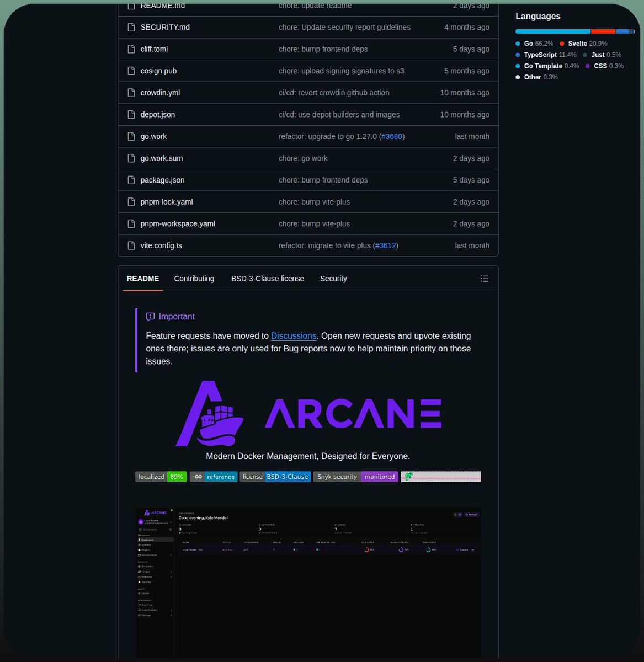Click the blue Go segment of language bar
The height and width of the screenshot is (662, 644).
553,31
